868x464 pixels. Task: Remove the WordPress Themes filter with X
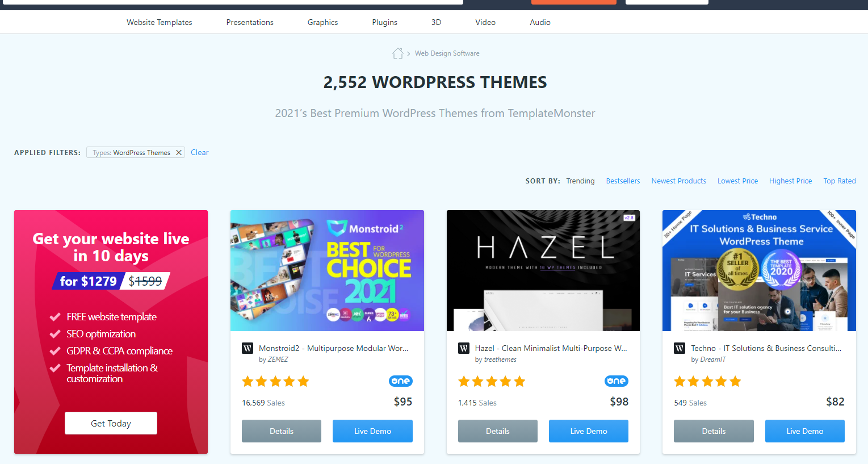(x=179, y=153)
